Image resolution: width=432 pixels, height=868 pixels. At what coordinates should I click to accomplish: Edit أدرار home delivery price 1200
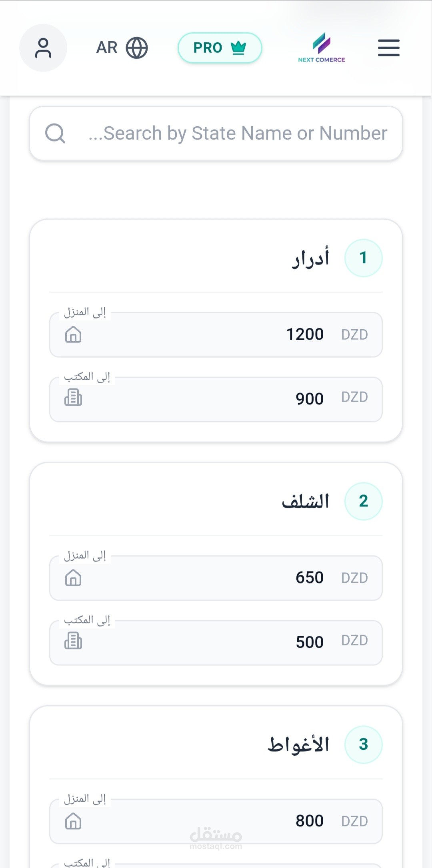coord(305,334)
